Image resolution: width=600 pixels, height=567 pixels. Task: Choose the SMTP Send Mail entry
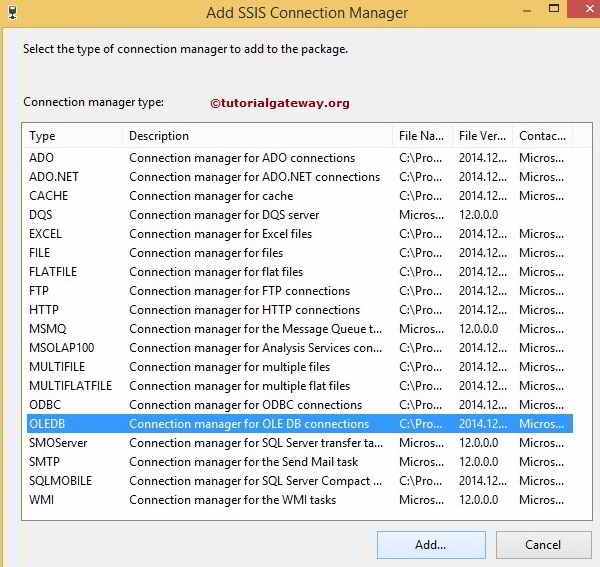click(300, 462)
